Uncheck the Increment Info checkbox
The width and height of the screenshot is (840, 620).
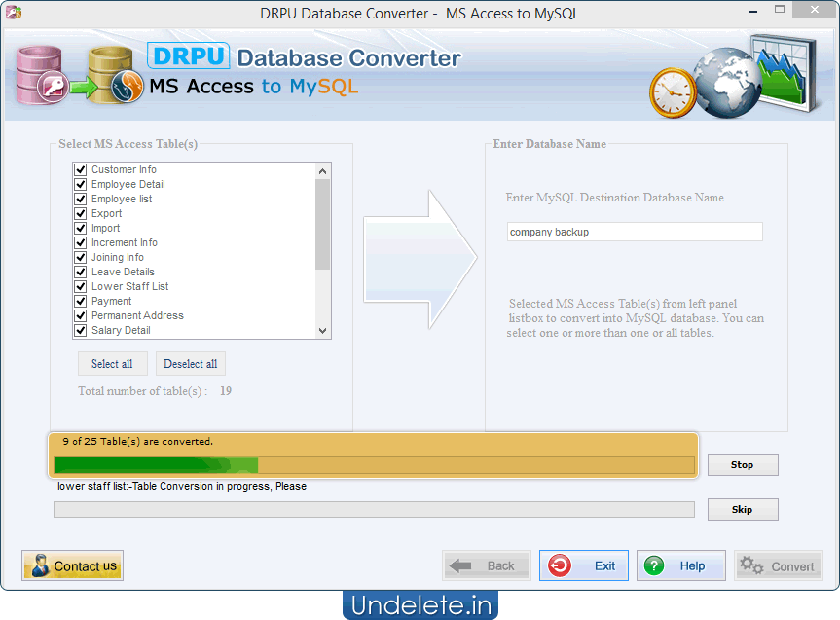[x=81, y=242]
